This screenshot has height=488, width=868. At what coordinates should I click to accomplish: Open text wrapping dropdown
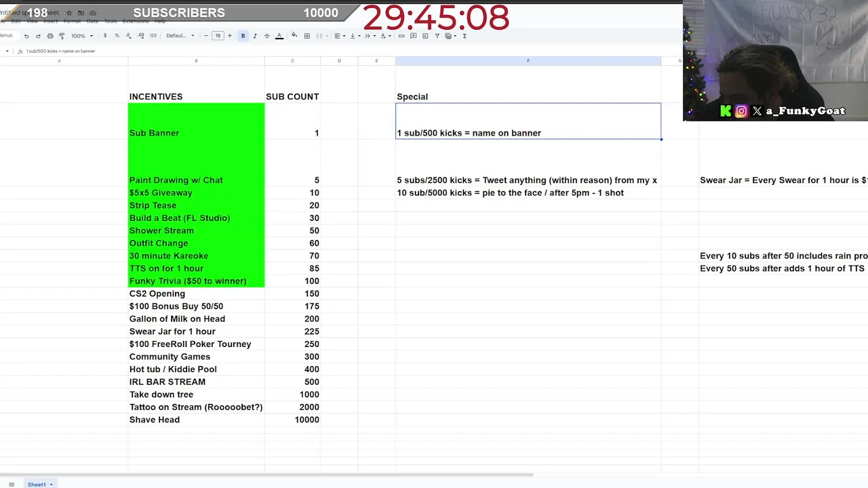(x=369, y=36)
